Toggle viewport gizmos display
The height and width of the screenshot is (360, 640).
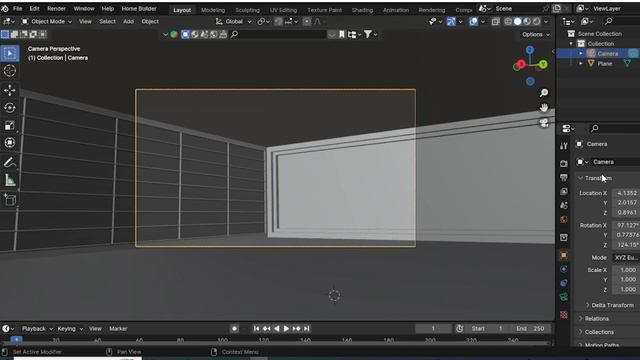click(x=451, y=22)
